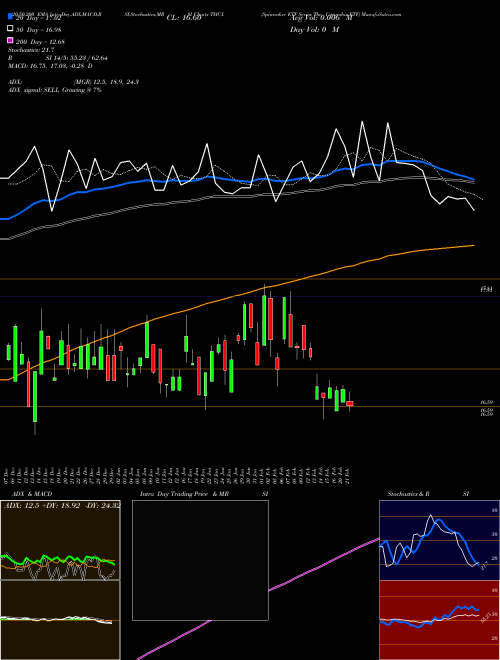The width and height of the screenshot is (500, 660).
Task: Click the "07 Dec" date label on the axis
Action: pos(6,475)
